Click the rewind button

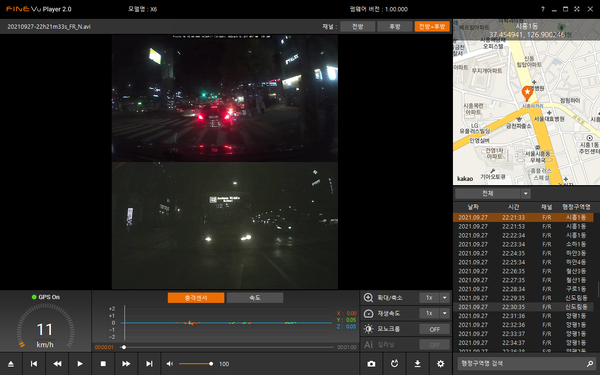pyautogui.click(x=57, y=364)
